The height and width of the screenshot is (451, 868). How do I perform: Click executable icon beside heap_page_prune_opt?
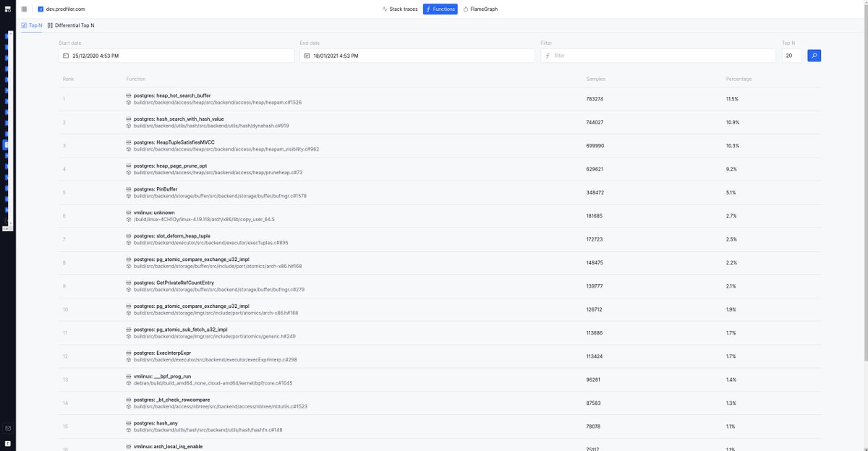pyautogui.click(x=129, y=166)
